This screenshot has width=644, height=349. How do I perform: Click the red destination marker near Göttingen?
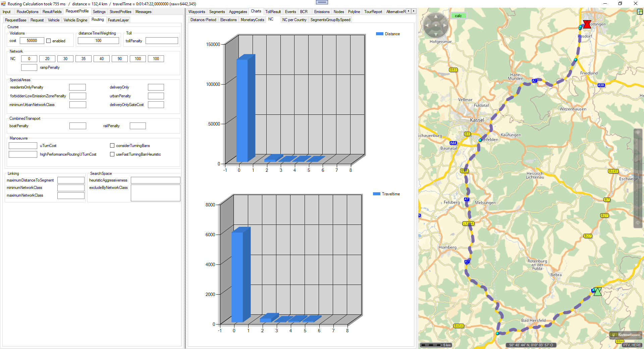587,24
